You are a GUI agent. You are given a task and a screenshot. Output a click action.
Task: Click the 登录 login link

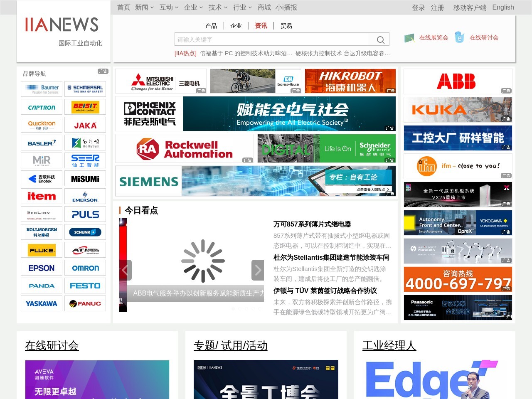(x=418, y=7)
